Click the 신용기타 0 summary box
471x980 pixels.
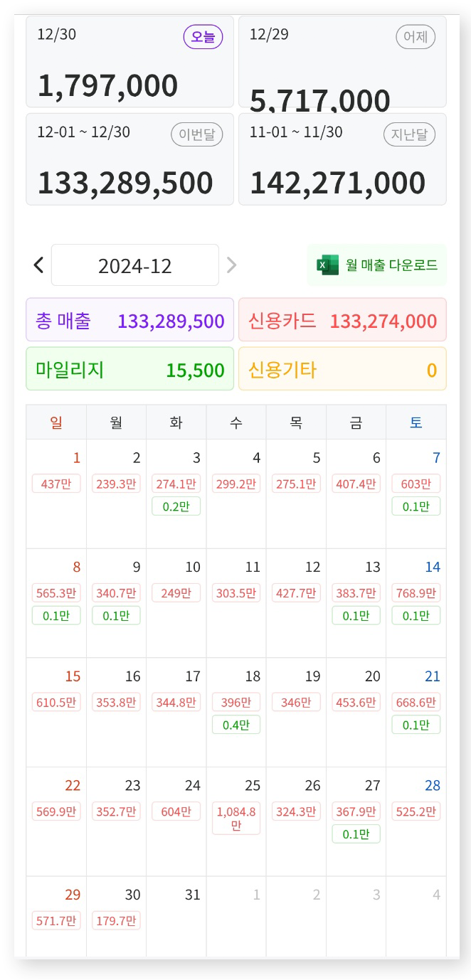tap(342, 370)
